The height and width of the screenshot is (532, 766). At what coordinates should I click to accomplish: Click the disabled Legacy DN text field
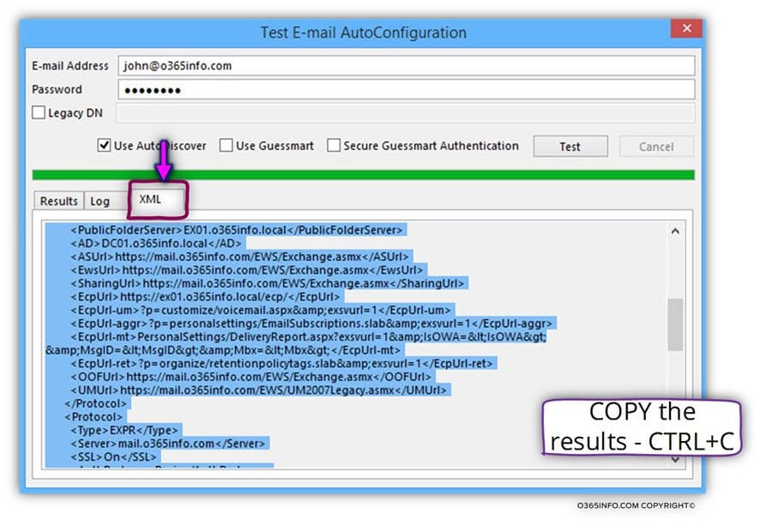coord(405,113)
